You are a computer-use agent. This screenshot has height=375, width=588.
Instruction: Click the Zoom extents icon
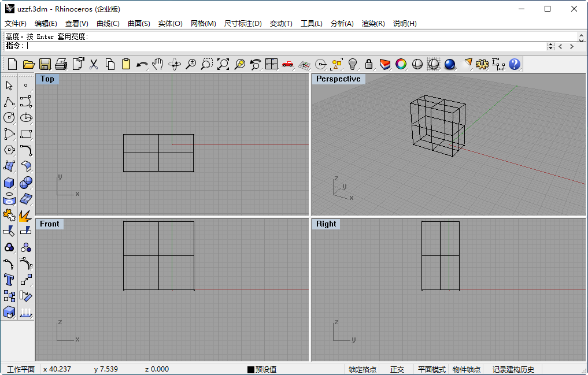pyautogui.click(x=223, y=65)
